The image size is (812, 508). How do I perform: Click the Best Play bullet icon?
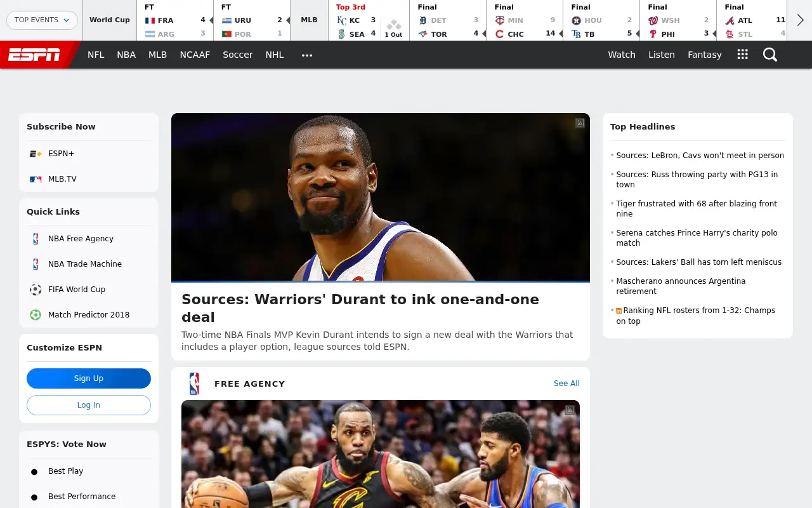click(x=34, y=471)
